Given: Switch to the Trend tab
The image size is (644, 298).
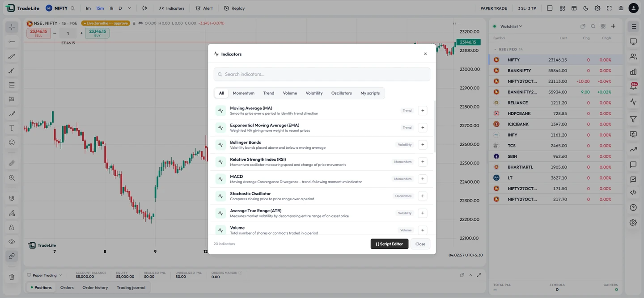Looking at the screenshot, I should (x=269, y=93).
